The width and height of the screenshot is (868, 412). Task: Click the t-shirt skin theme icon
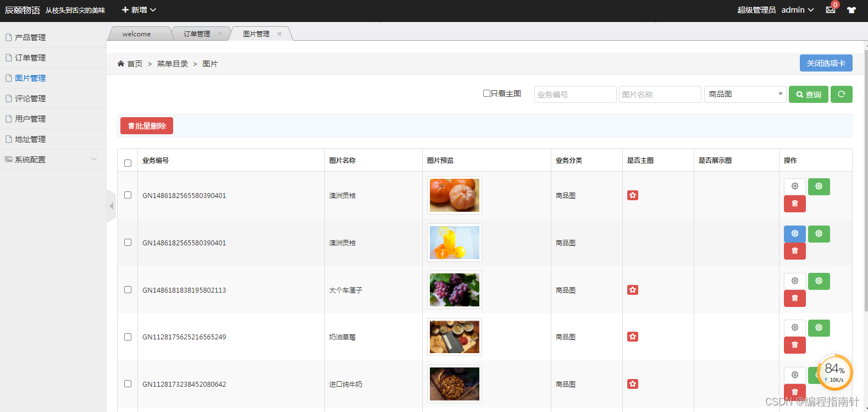click(852, 10)
